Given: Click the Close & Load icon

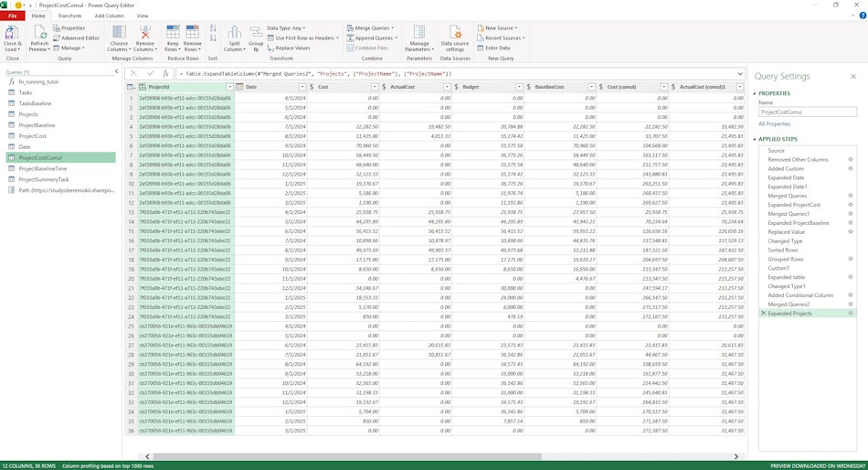Looking at the screenshot, I should tap(11, 33).
